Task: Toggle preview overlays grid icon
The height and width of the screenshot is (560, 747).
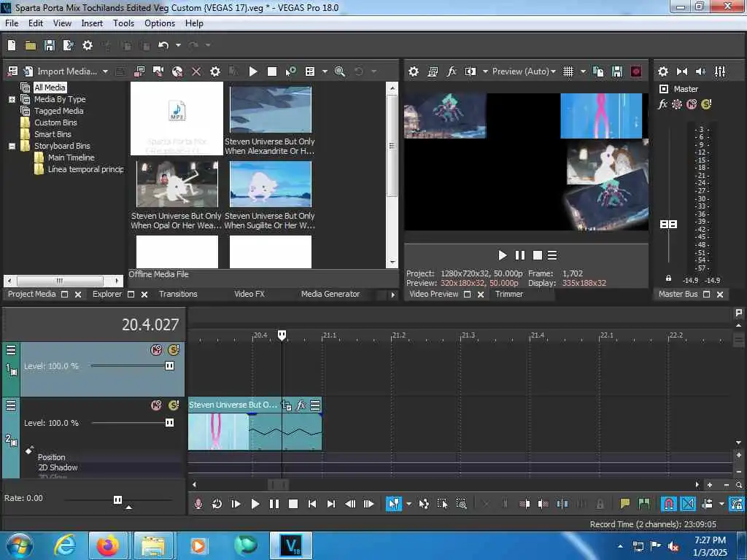Action: (x=568, y=71)
